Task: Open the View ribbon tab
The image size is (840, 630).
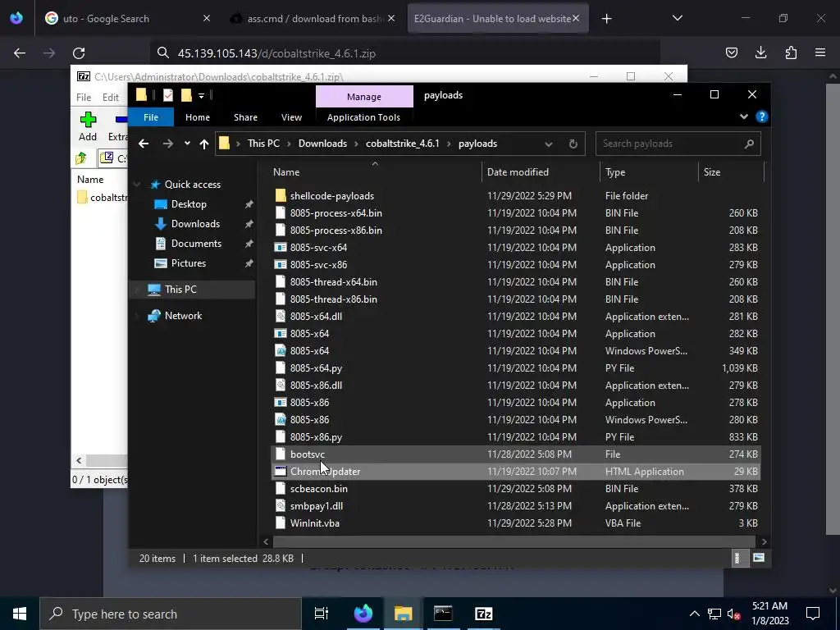Action: pyautogui.click(x=291, y=116)
